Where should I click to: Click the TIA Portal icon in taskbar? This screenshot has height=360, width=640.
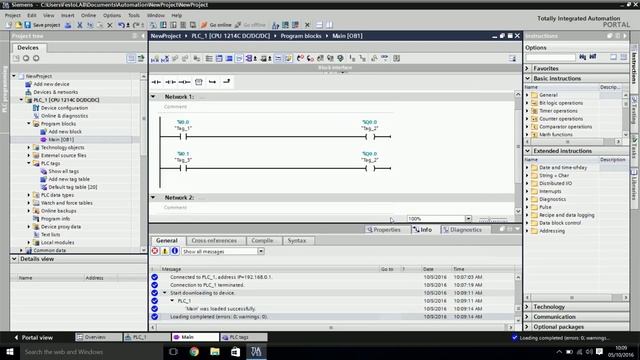(x=256, y=351)
